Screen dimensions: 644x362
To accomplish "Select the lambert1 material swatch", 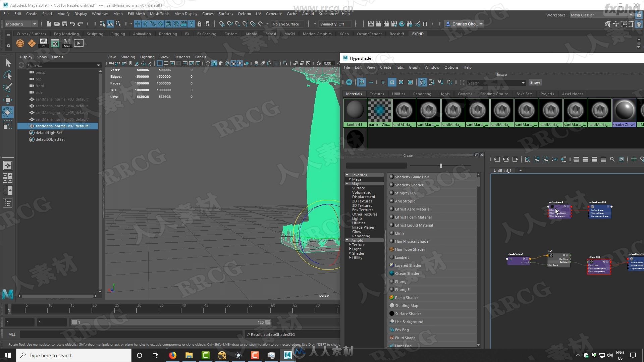I will pyautogui.click(x=355, y=113).
